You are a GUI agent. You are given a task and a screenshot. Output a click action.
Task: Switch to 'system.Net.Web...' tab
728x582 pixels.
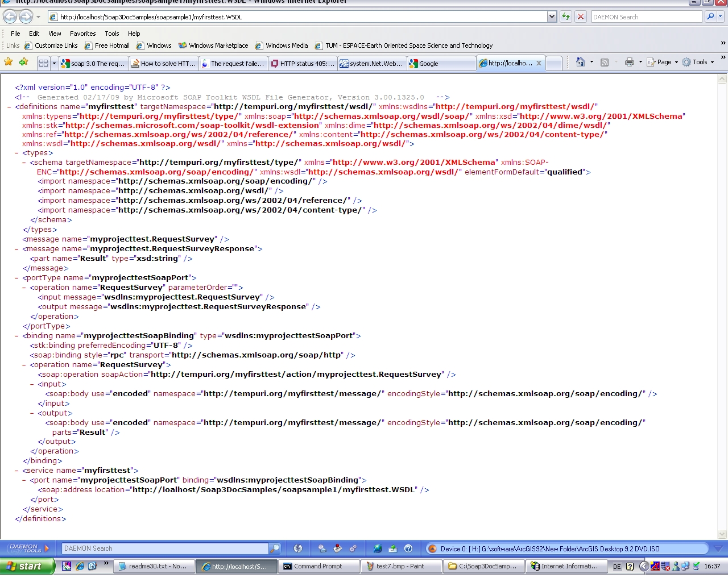point(372,64)
